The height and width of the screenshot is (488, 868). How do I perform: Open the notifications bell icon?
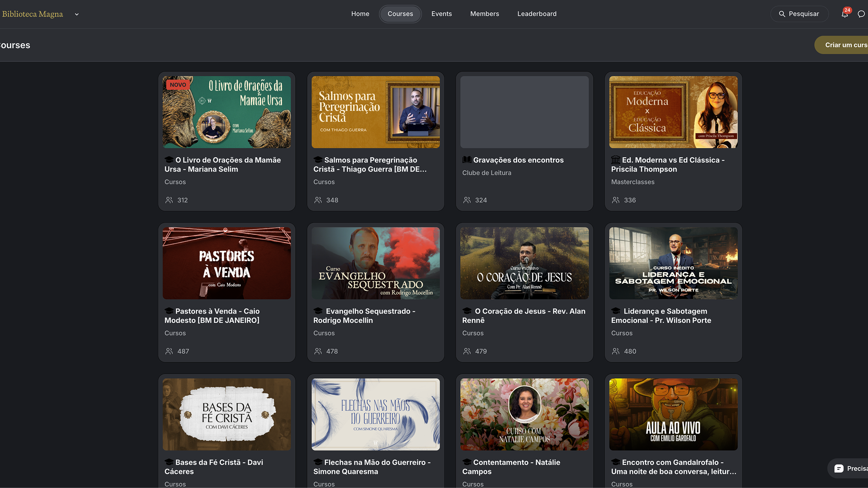(844, 14)
